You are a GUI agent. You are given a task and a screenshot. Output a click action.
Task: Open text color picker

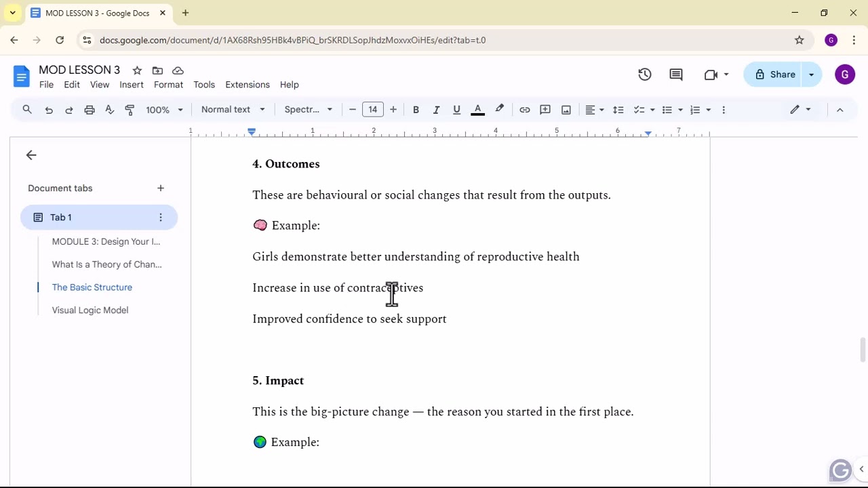click(477, 110)
